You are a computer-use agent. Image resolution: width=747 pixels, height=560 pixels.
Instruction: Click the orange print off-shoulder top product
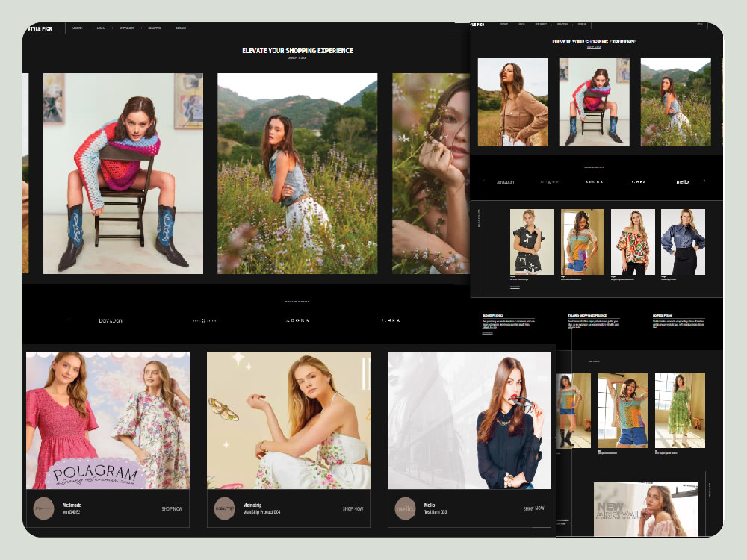point(633,242)
